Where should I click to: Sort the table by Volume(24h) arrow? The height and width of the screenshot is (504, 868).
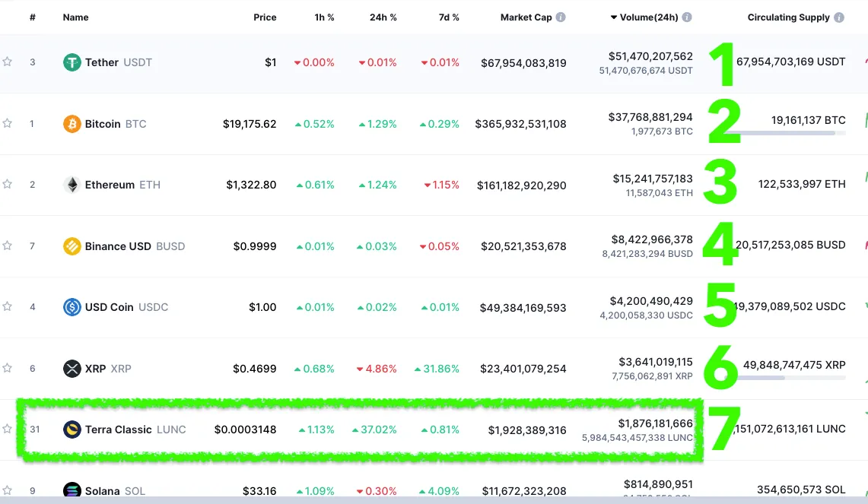tap(613, 17)
